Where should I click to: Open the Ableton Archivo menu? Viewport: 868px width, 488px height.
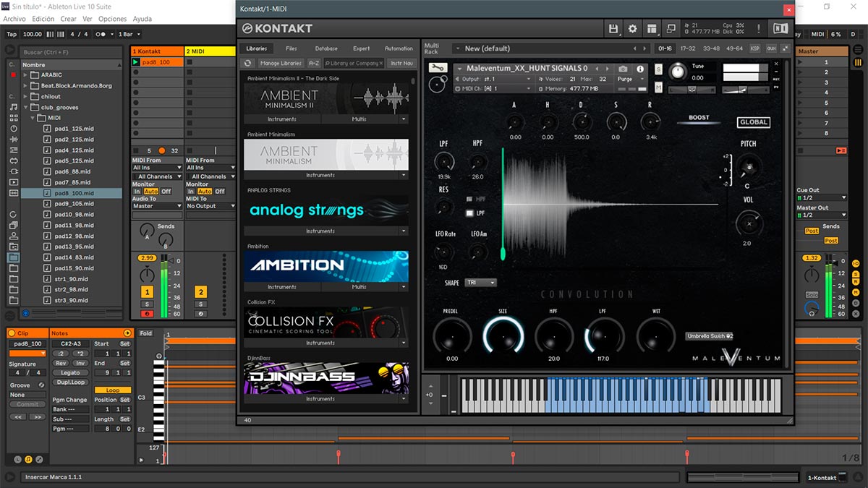tap(14, 19)
